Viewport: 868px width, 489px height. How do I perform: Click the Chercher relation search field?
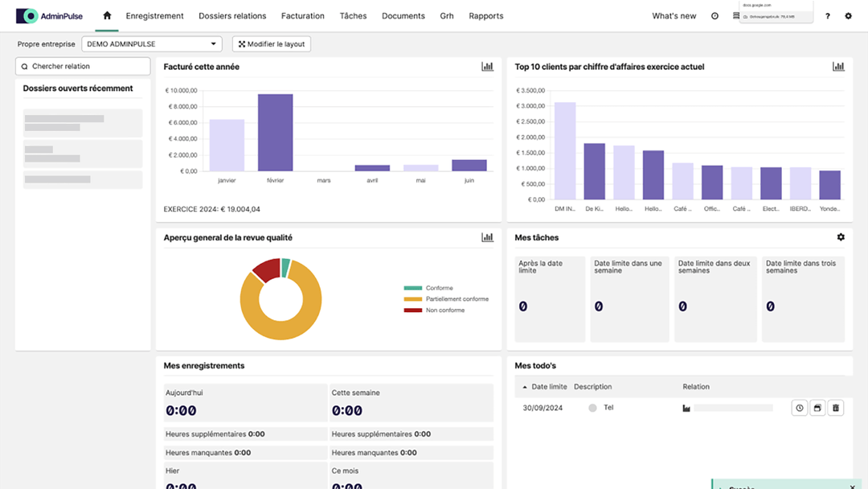(82, 66)
